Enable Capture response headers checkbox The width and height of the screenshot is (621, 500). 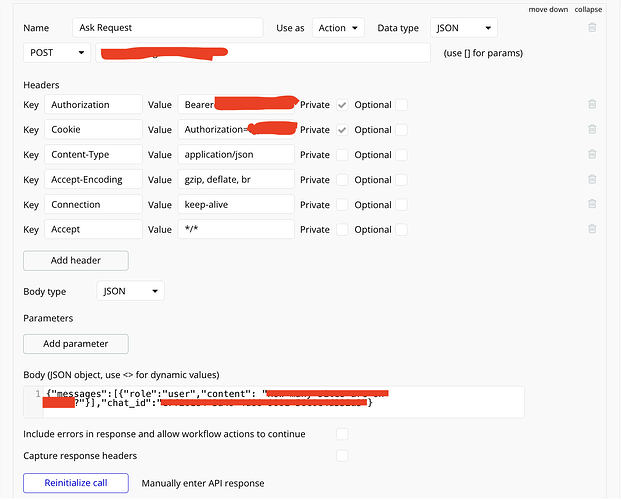[x=342, y=456]
